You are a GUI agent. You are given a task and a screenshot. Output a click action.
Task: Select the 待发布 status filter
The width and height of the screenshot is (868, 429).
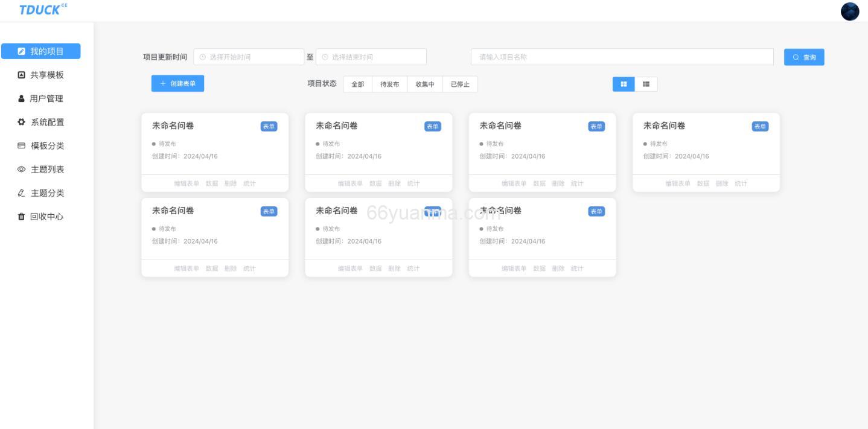coord(389,84)
